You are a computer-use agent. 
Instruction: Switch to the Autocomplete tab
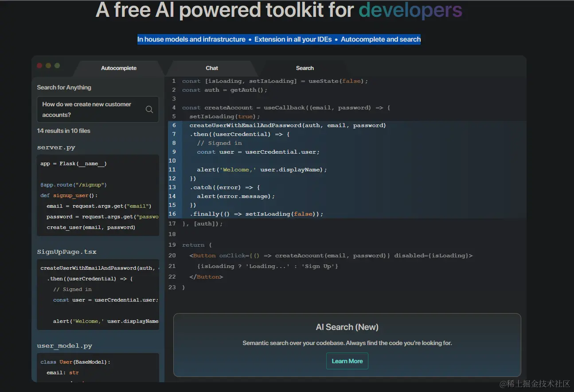119,68
